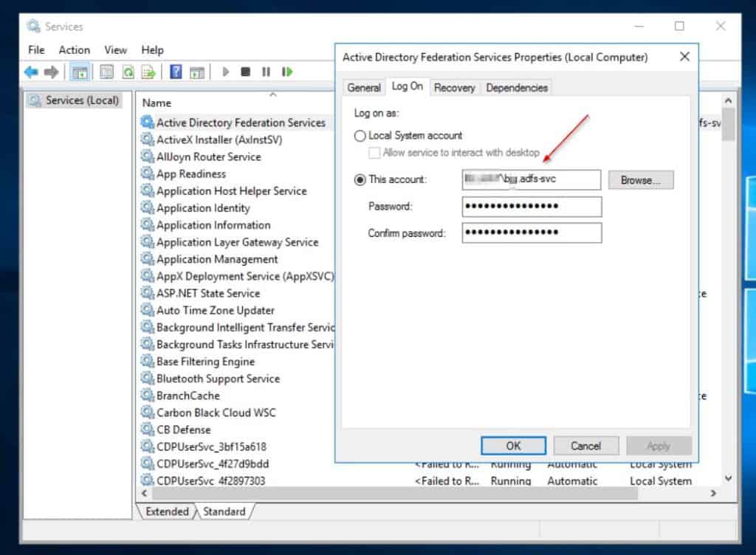756x555 pixels.
Task: Click gear icon next to BranchCache
Action: pyautogui.click(x=147, y=396)
